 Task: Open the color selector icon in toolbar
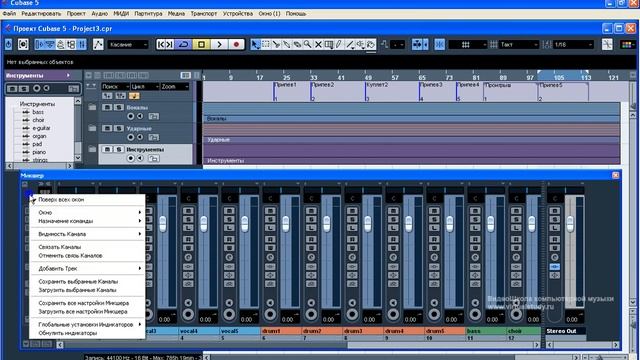click(x=627, y=44)
